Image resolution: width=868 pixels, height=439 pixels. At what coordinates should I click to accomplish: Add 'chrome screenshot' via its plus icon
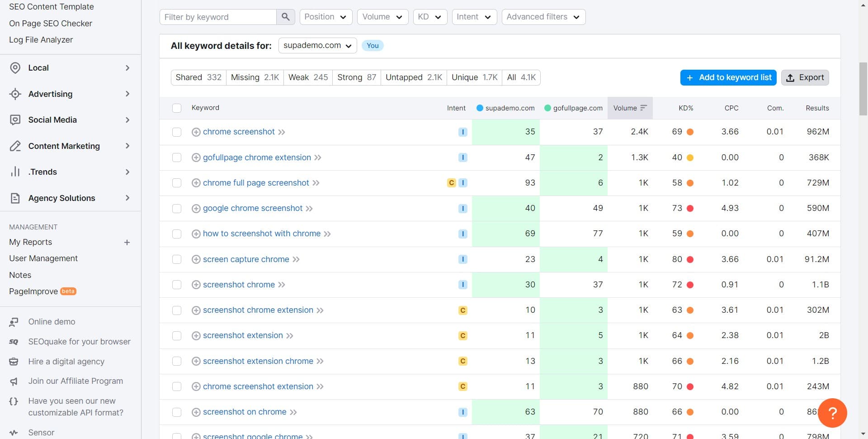tap(196, 132)
